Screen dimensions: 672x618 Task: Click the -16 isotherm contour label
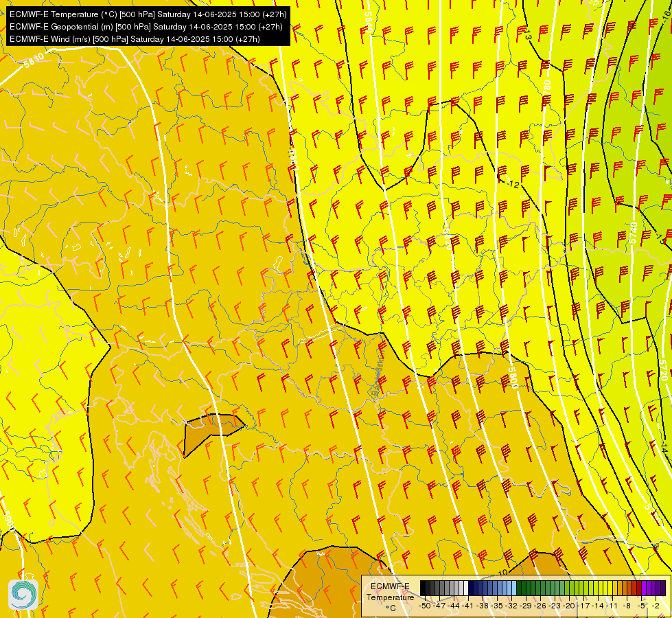tap(666, 15)
